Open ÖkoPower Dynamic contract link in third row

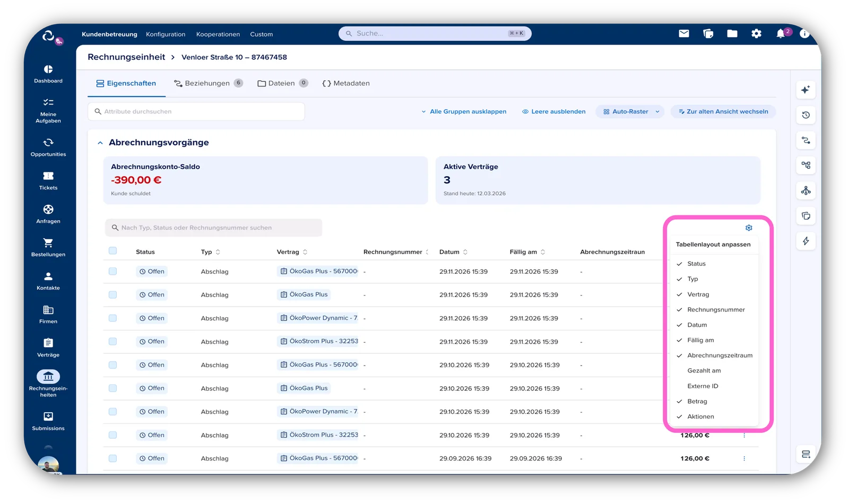(x=319, y=318)
